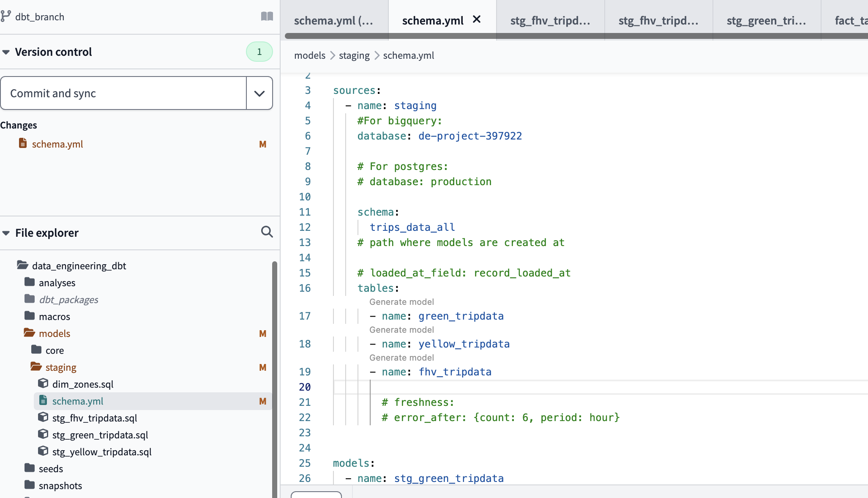Click the file explorer vertical scrollbar
The height and width of the screenshot is (498, 868).
click(275, 380)
